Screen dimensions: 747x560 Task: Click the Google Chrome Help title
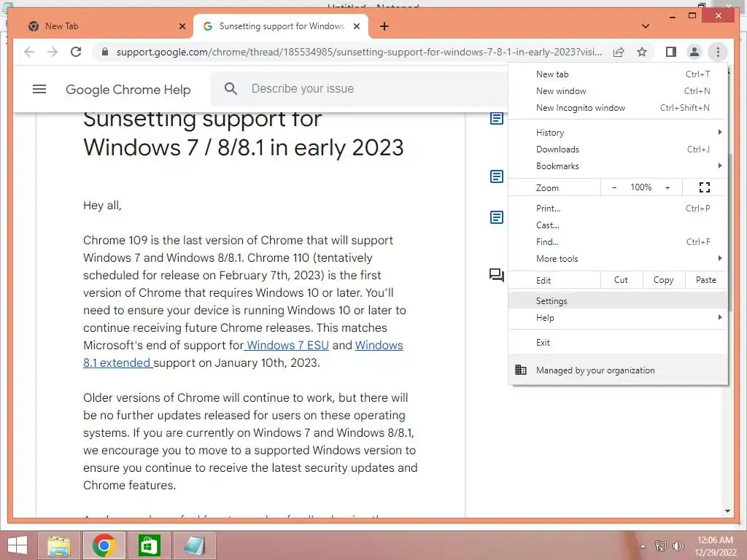pyautogui.click(x=128, y=90)
